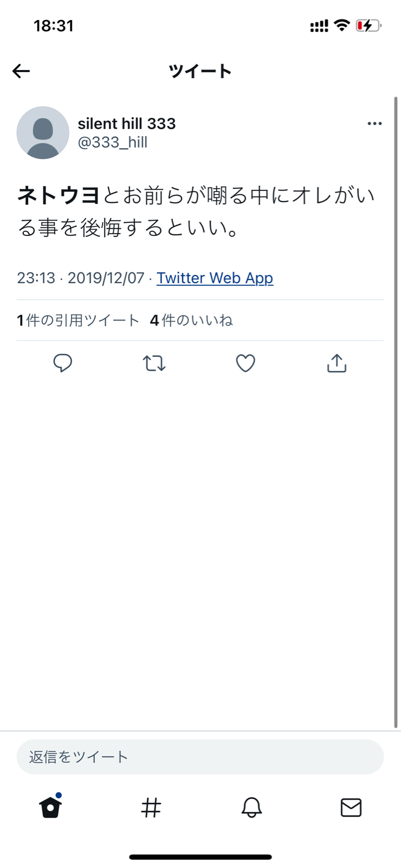Open the notifications bell tab

pos(251,807)
